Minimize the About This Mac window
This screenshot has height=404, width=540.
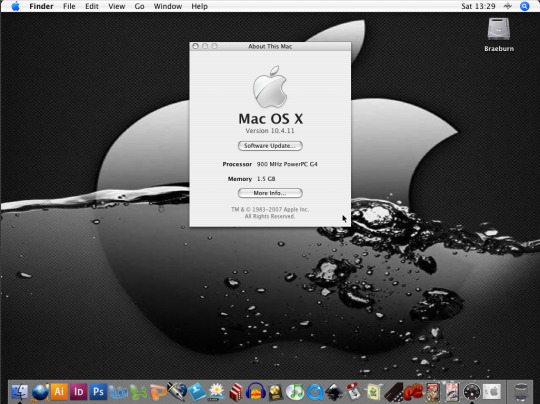pos(205,46)
